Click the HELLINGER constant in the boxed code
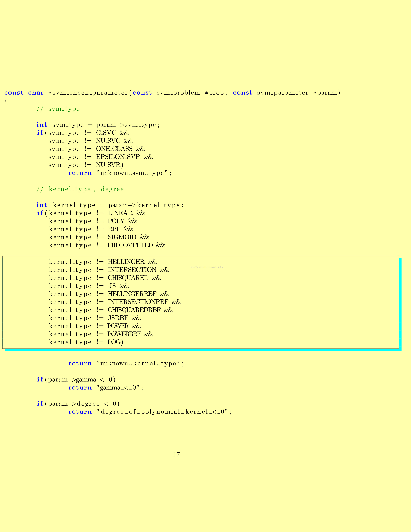 (x=126, y=262)
